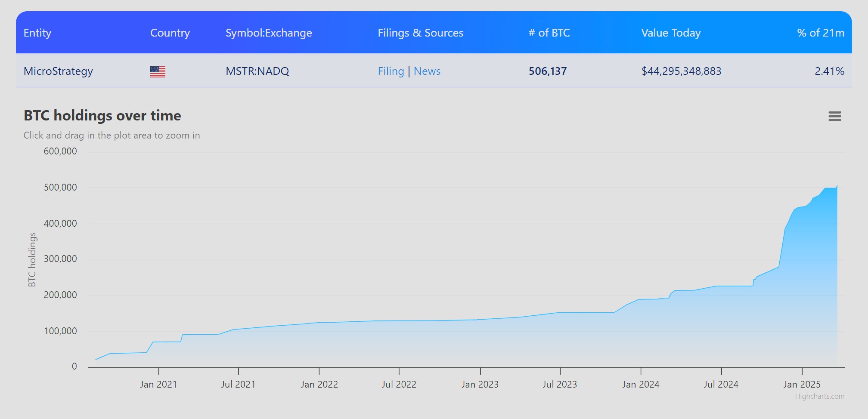Select the $44,295,348,883 value cell
The width and height of the screenshot is (868, 419).
[x=681, y=71]
